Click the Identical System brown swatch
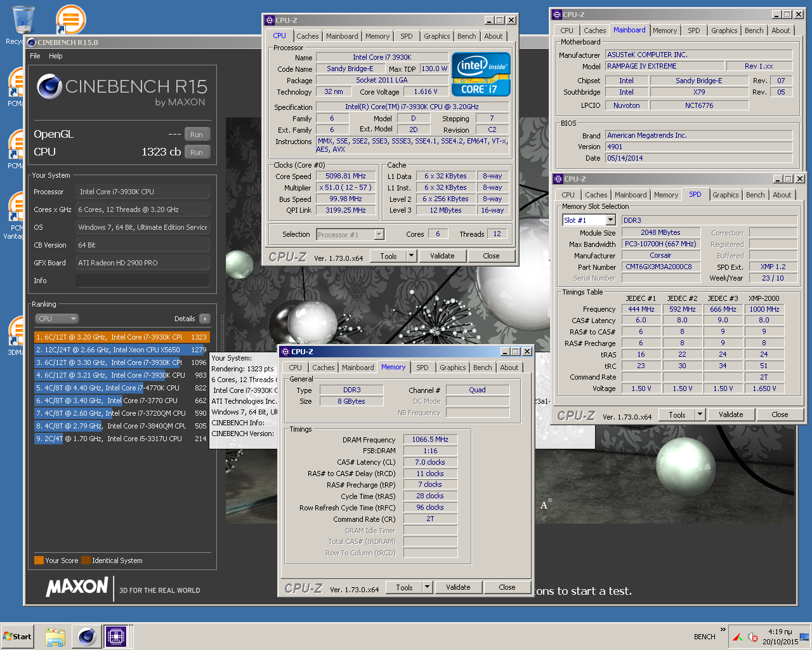The width and height of the screenshot is (812, 650). click(86, 560)
